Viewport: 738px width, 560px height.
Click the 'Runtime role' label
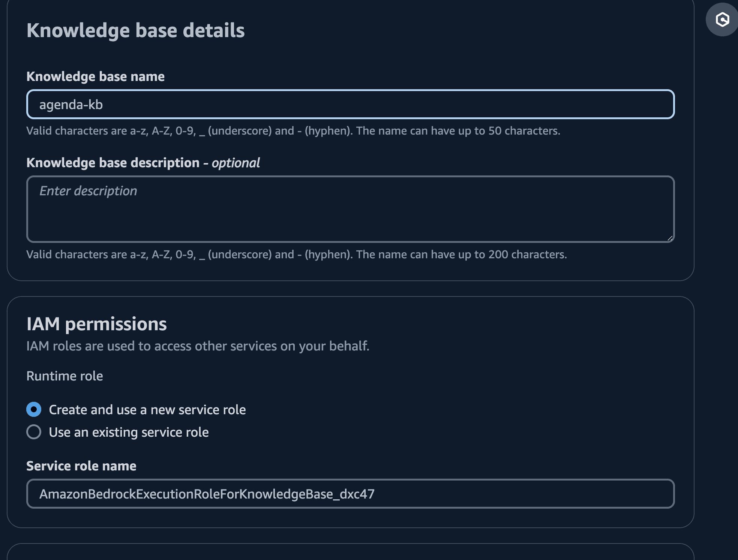click(x=64, y=376)
